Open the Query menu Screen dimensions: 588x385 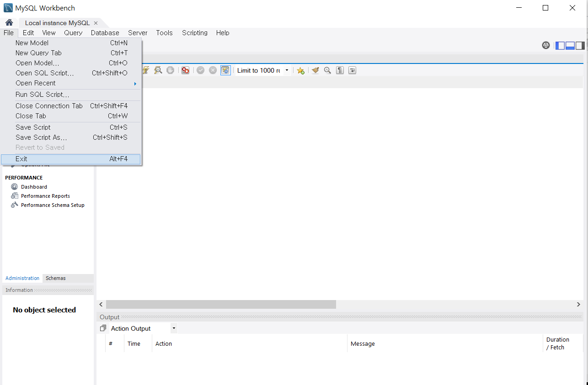click(73, 33)
